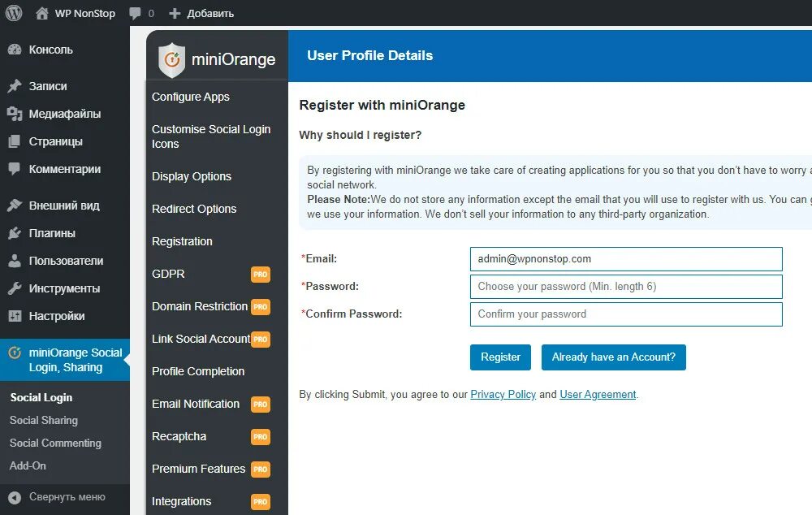Viewport: 812px width, 515px height.
Task: Open Social Login submenu item
Action: click(x=41, y=397)
